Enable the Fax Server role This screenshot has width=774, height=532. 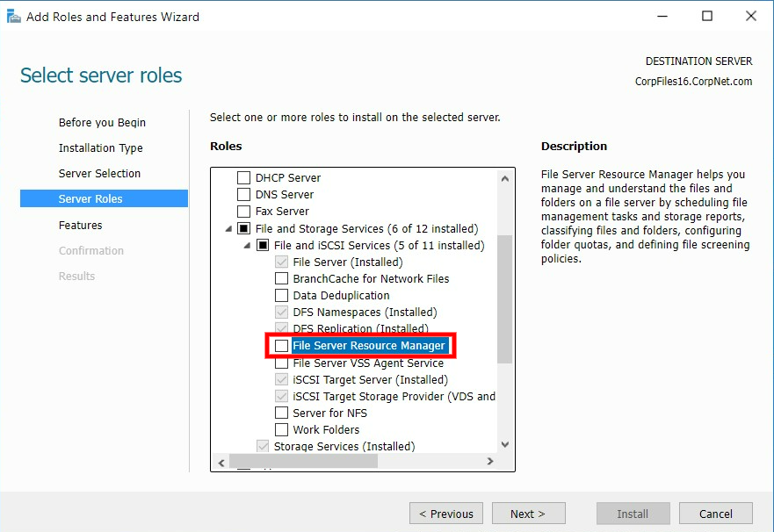point(243,211)
